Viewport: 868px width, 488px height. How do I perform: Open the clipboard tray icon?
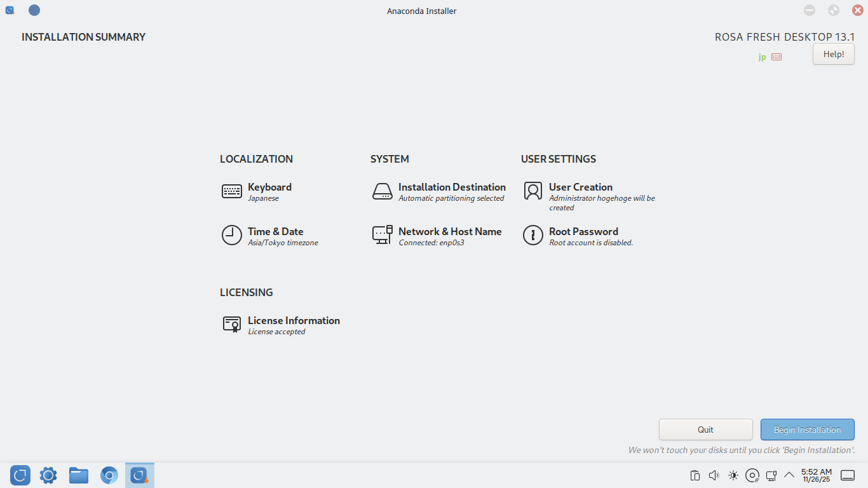(x=695, y=475)
